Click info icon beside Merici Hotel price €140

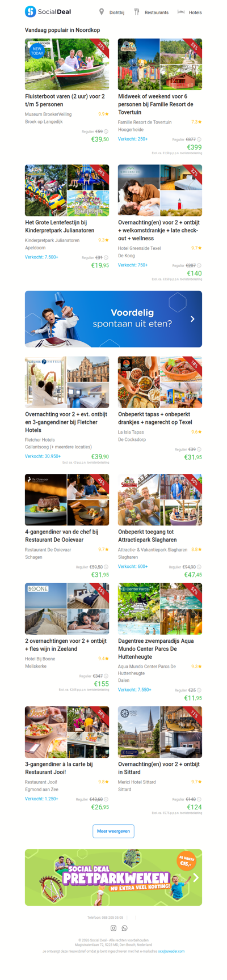(x=199, y=799)
